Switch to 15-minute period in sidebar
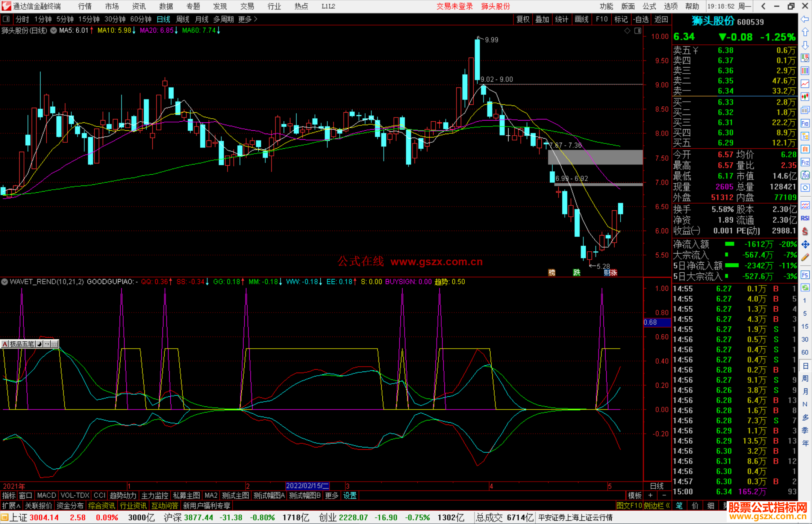The height and width of the screenshot is (524, 812). (x=805, y=326)
